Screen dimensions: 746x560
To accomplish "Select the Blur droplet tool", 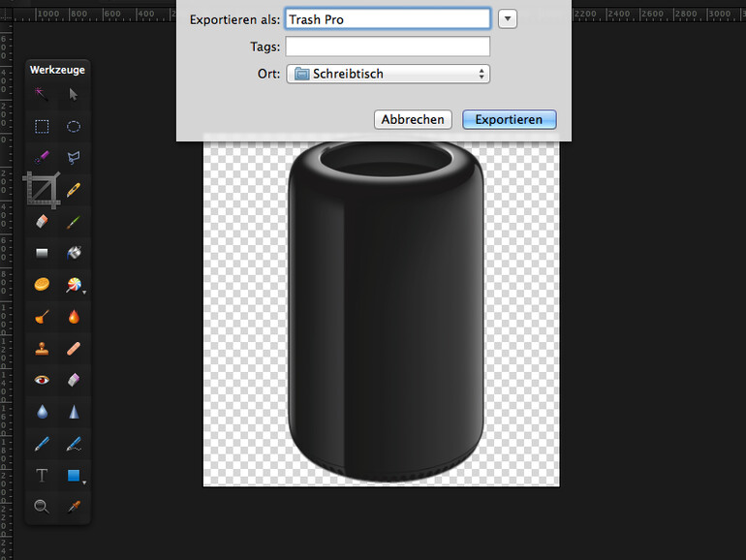I will [x=42, y=412].
